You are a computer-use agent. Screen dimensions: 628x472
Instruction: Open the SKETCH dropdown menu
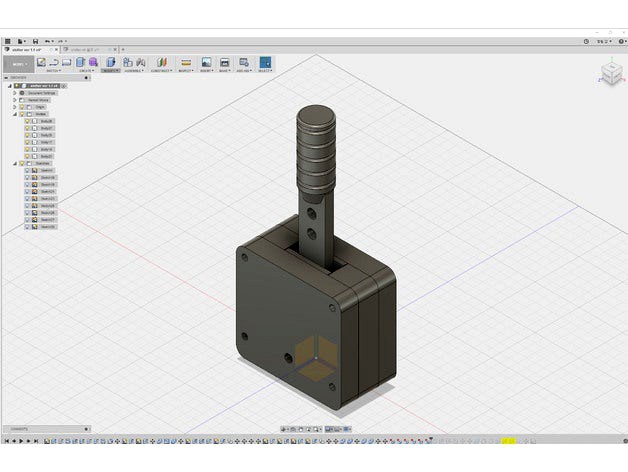click(x=54, y=71)
